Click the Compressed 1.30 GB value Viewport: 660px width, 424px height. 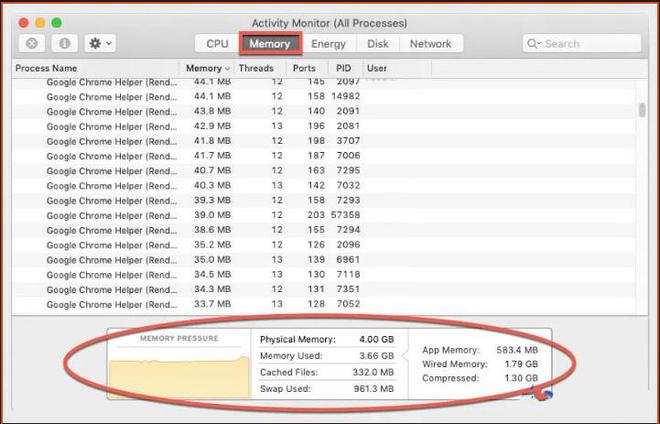(521, 378)
